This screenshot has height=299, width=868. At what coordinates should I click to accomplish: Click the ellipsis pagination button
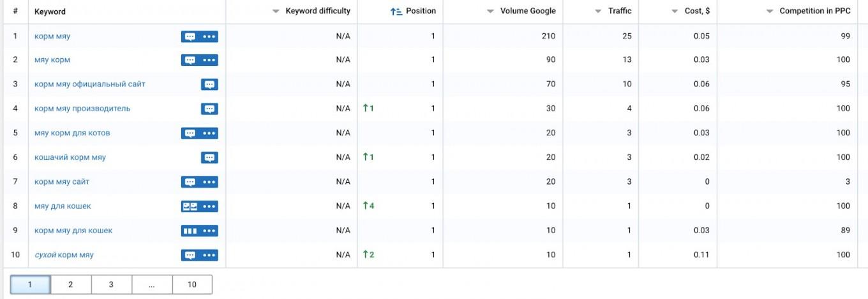152,284
